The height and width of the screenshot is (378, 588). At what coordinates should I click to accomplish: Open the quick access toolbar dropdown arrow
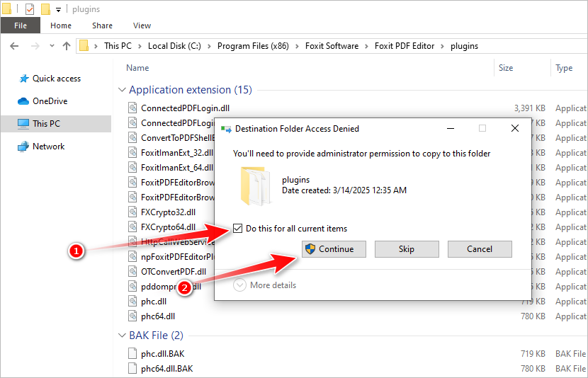58,10
